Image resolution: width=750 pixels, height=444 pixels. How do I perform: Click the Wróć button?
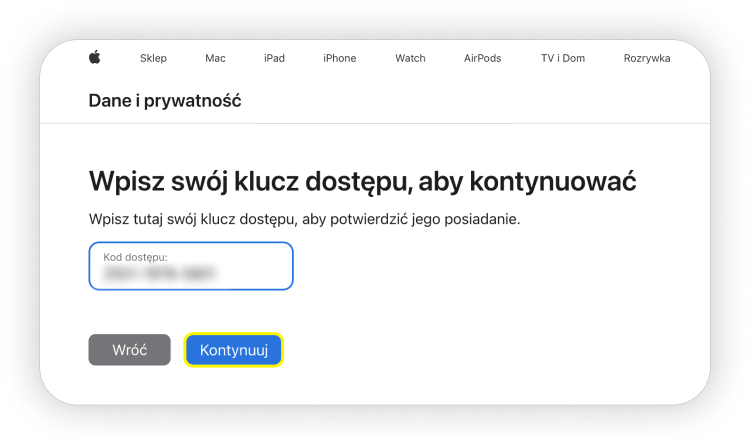point(130,350)
